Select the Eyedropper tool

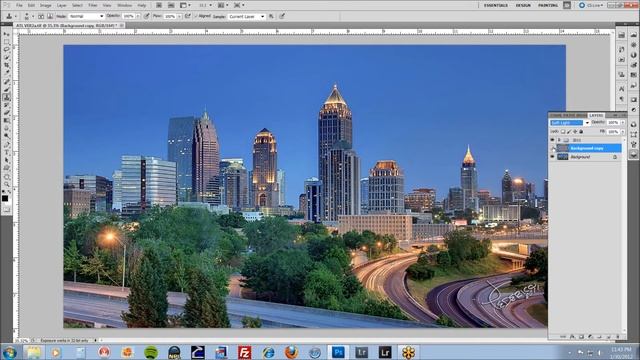pos(7,73)
